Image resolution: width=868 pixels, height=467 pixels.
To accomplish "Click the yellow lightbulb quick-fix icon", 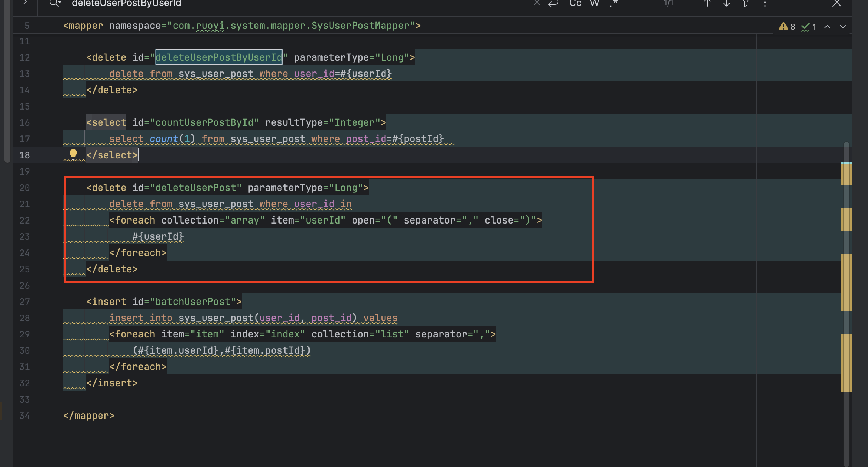I will click(73, 154).
